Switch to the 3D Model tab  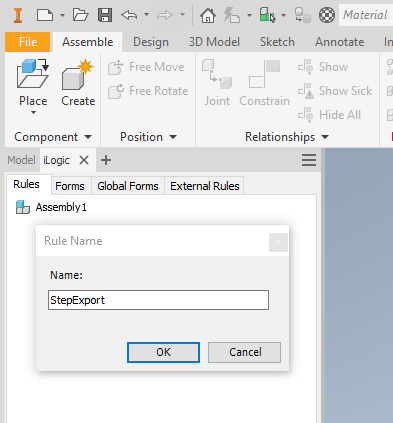click(x=214, y=42)
